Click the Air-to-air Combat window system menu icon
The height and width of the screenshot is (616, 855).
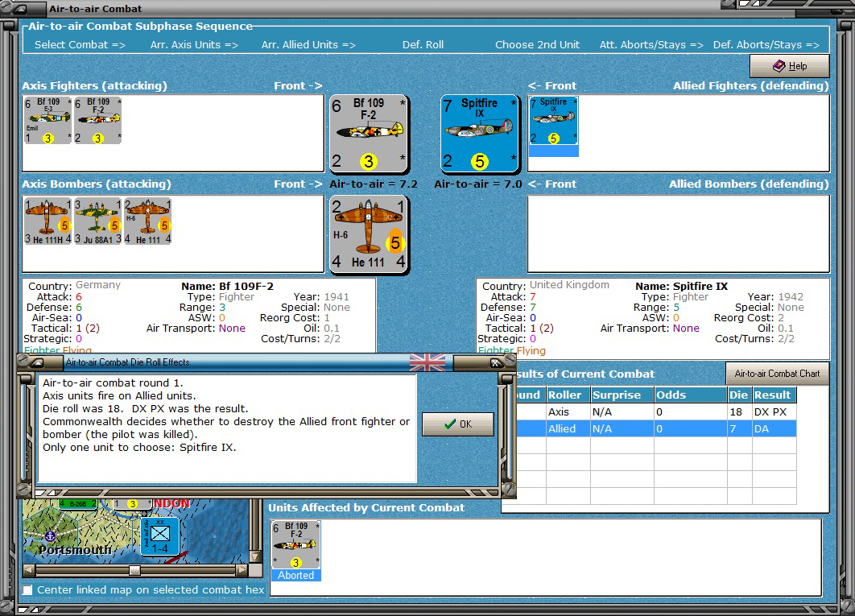click(x=19, y=9)
